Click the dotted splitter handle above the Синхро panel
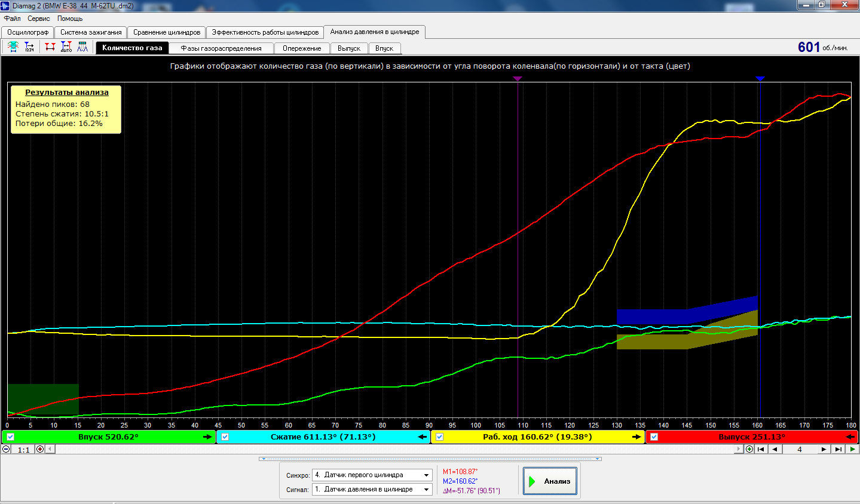Viewport: 860px width, 504px height. pyautogui.click(x=430, y=459)
